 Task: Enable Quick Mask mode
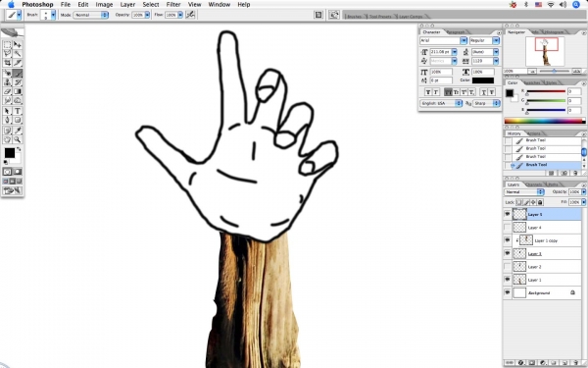[x=18, y=172]
